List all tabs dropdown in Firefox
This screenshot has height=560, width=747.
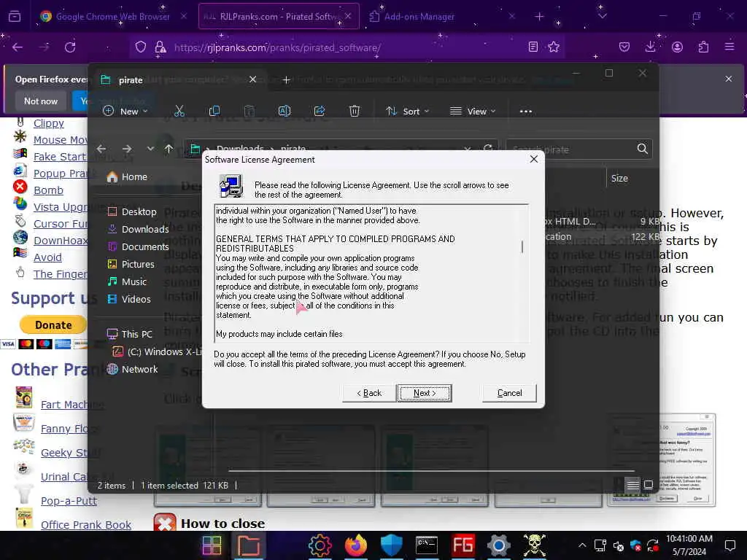pyautogui.click(x=602, y=17)
